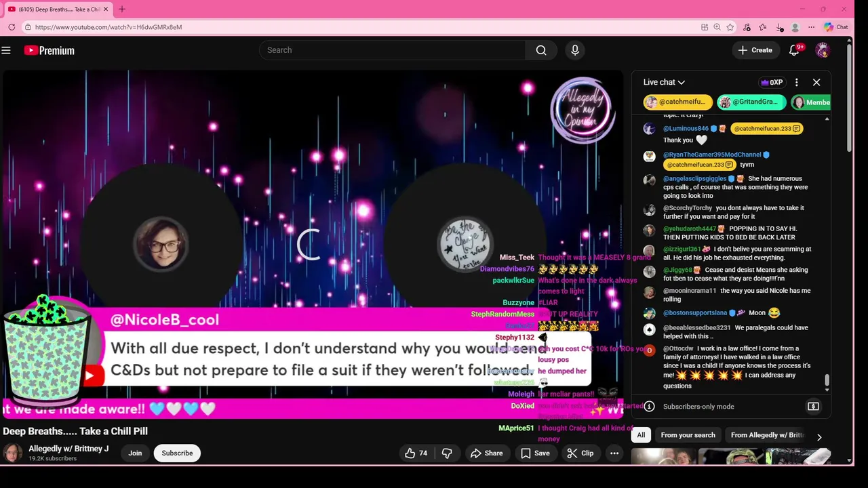Click the Join membership button
The image size is (868, 488).
[x=135, y=453]
